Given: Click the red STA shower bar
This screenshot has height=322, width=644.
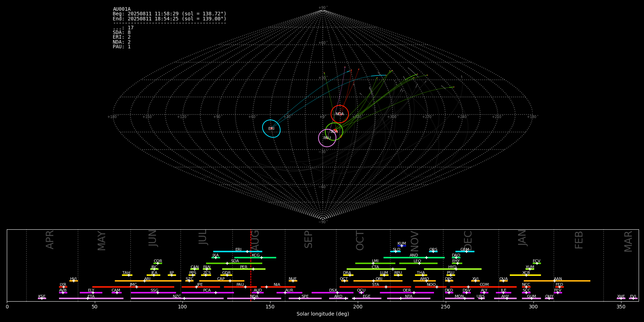Looking at the screenshot, I should (x=375, y=287).
